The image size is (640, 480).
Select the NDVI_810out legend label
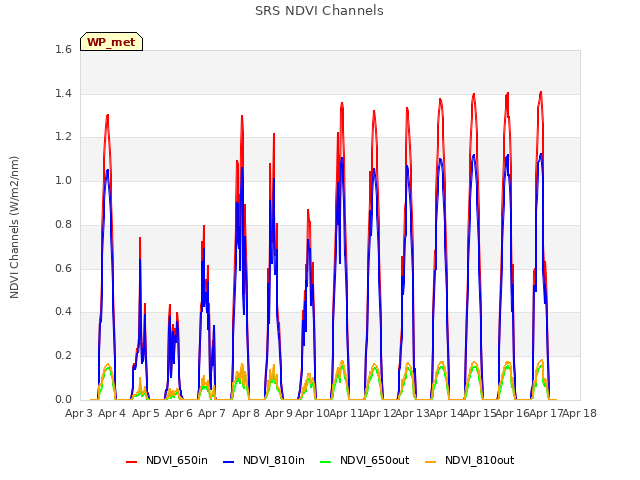point(480,460)
